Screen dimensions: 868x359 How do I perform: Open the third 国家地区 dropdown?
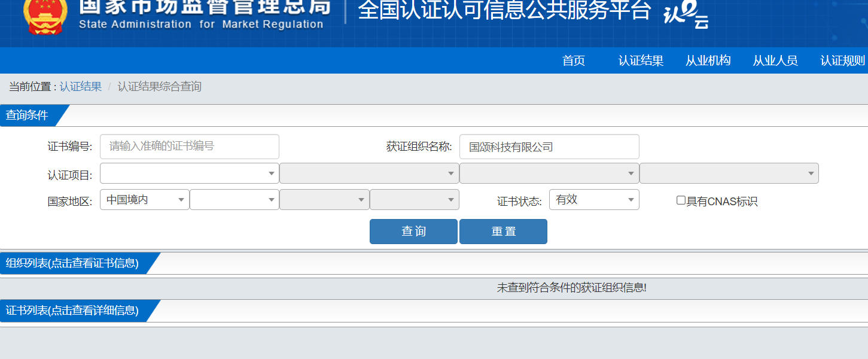pyautogui.click(x=324, y=200)
